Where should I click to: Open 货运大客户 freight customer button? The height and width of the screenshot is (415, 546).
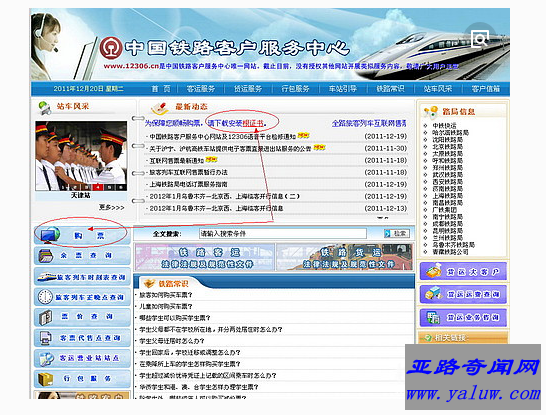click(463, 272)
